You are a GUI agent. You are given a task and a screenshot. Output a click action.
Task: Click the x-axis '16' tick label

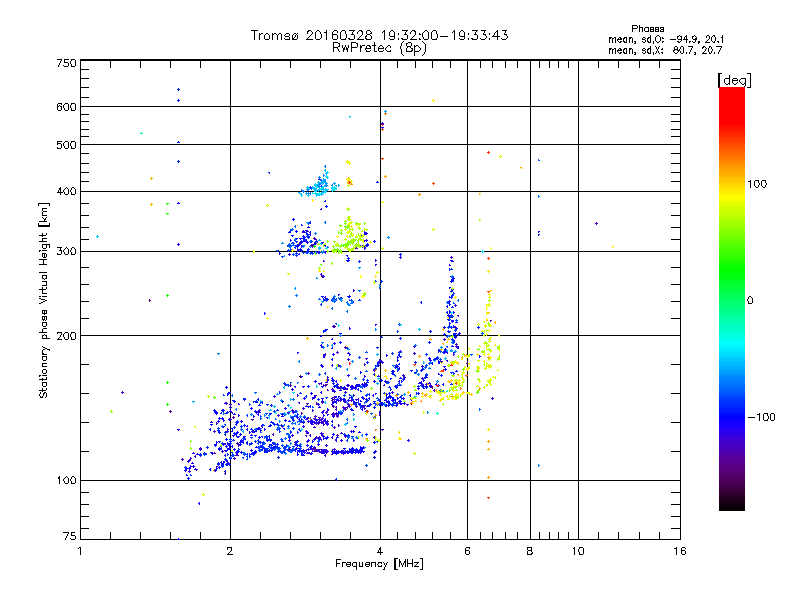coord(680,551)
